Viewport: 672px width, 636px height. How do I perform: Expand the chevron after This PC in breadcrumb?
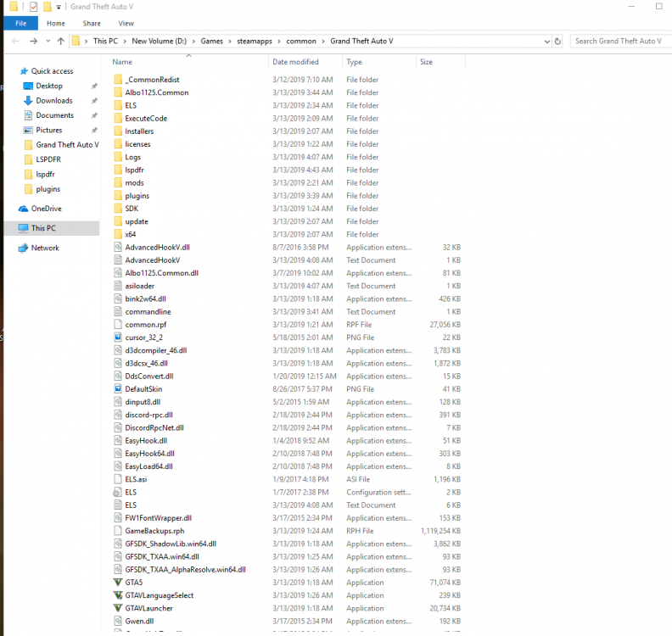125,41
